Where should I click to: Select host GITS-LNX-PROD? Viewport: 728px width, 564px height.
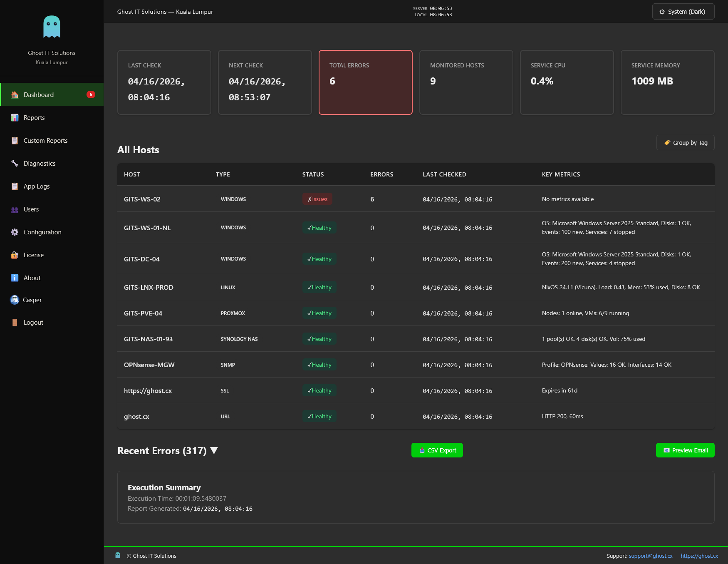pos(149,288)
